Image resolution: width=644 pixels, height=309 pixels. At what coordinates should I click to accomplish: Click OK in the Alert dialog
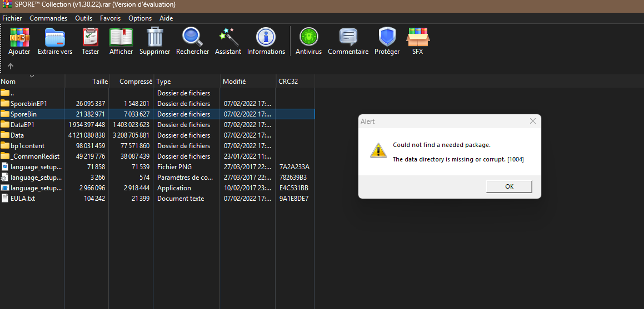pyautogui.click(x=510, y=186)
